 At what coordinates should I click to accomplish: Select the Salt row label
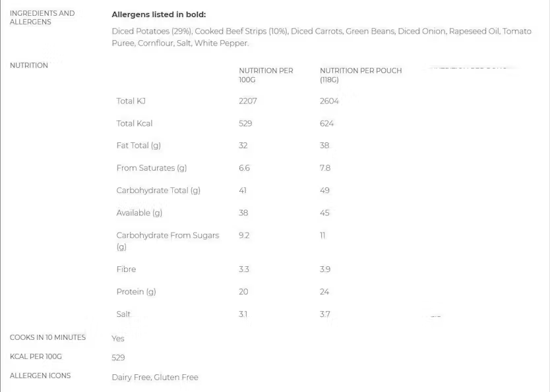[123, 314]
